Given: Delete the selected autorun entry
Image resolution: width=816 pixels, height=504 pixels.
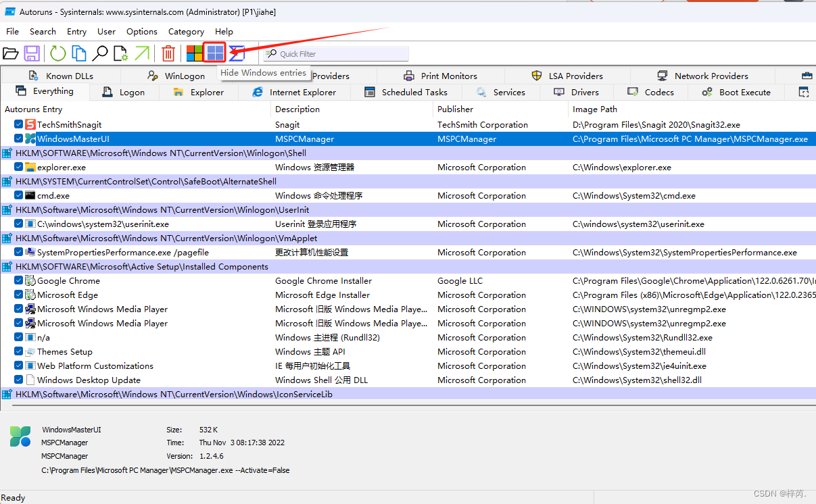Looking at the screenshot, I should (168, 53).
